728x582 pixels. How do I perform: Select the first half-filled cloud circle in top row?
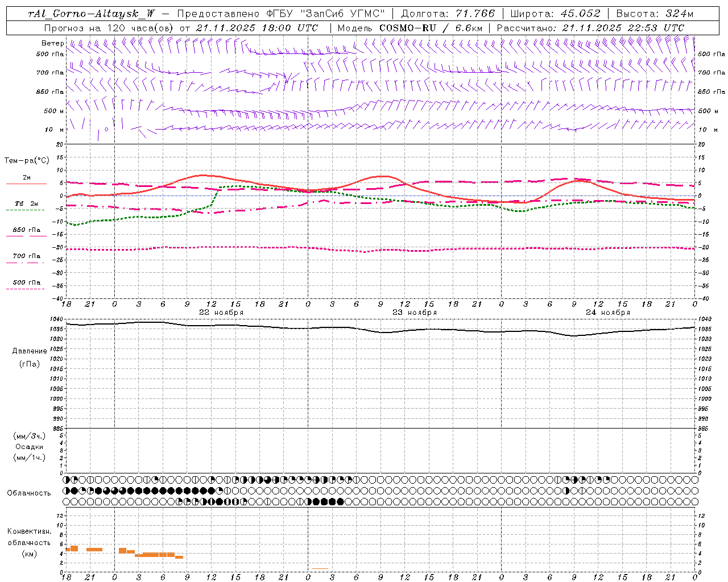(69, 480)
